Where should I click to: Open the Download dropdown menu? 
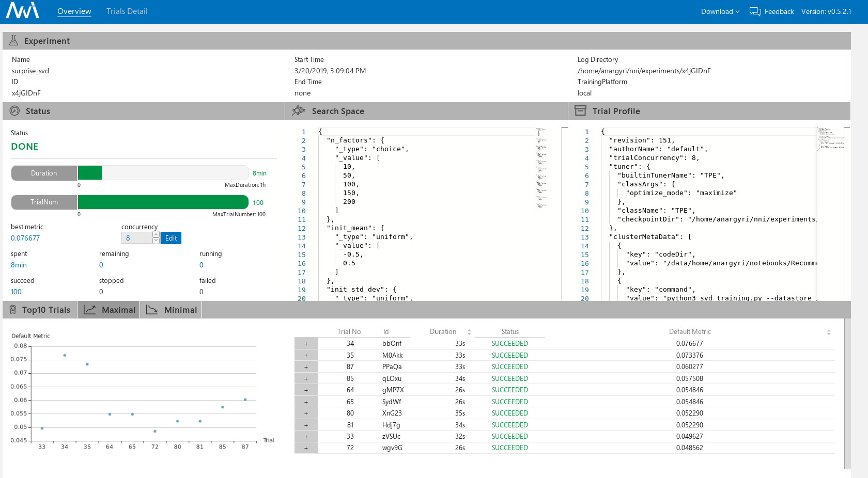[720, 11]
